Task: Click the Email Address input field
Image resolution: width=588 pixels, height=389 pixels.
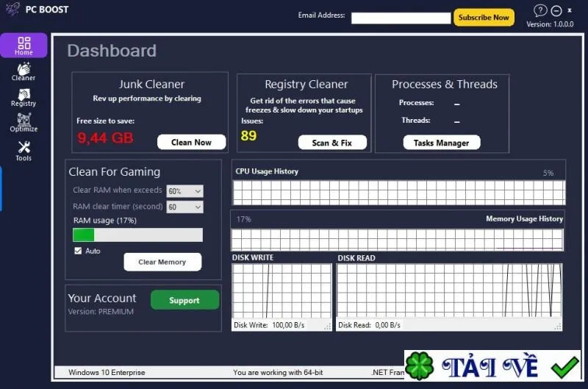Action: (401, 18)
